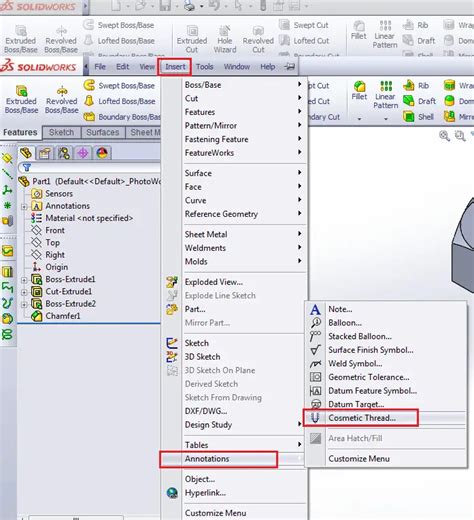Select the Rib tool
The image size is (474, 520).
(416, 86)
